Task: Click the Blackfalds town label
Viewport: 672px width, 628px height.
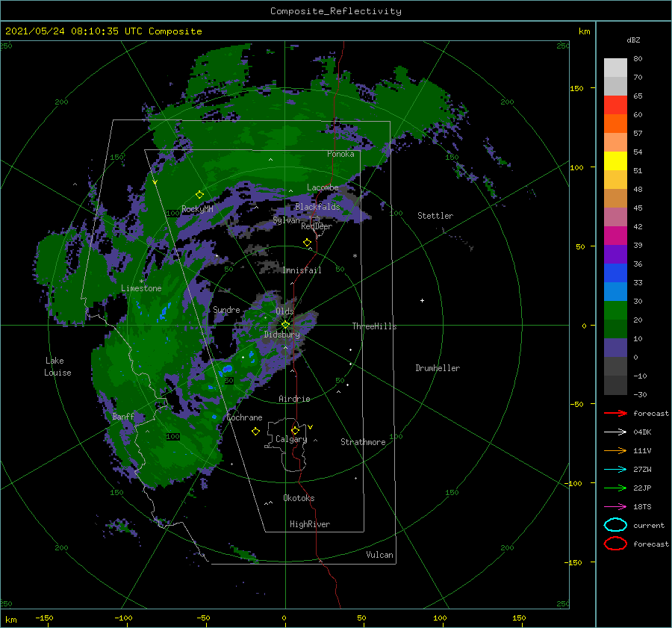Action: (x=317, y=207)
